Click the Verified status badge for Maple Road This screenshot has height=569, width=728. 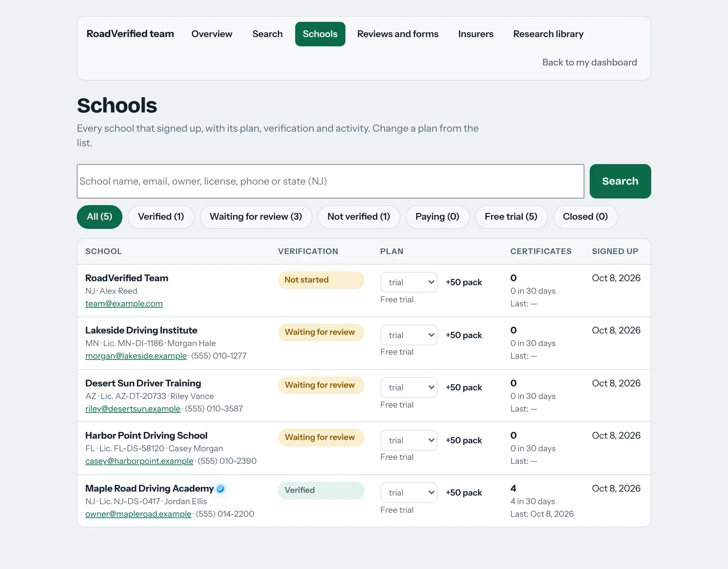coord(321,490)
